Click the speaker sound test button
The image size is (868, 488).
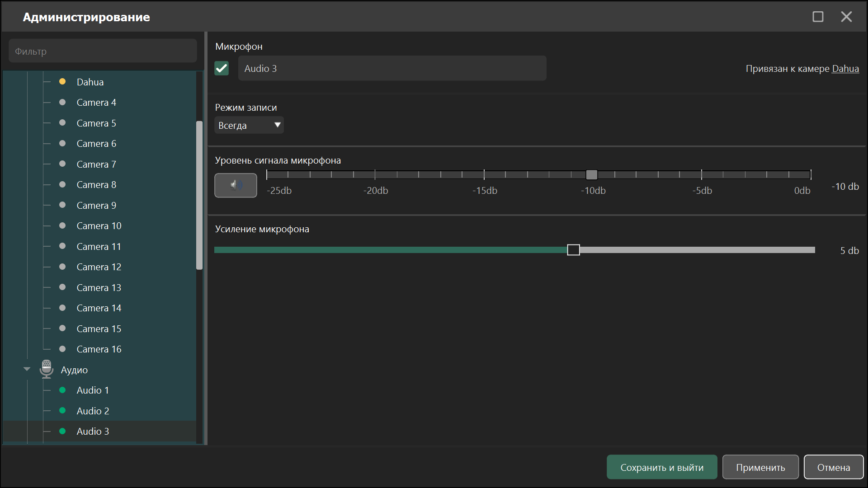(x=236, y=185)
